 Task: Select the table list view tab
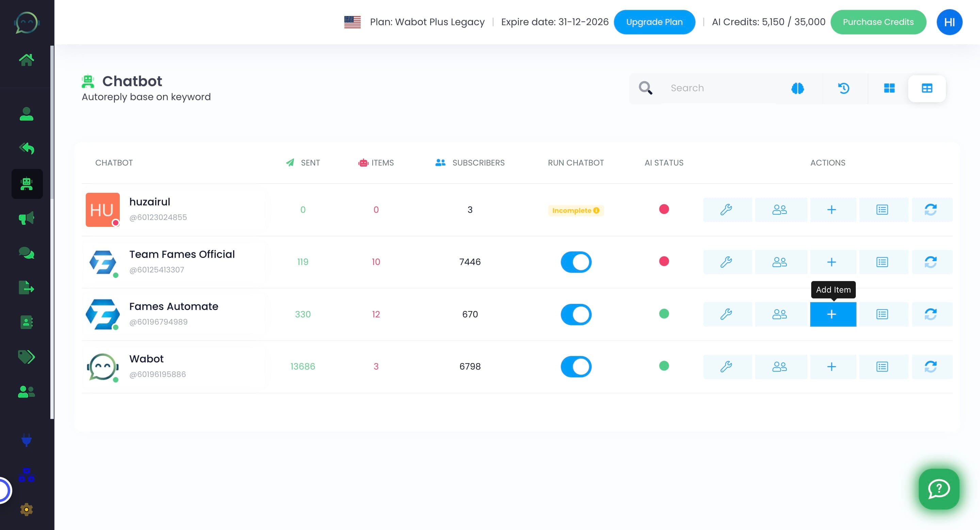click(x=927, y=88)
